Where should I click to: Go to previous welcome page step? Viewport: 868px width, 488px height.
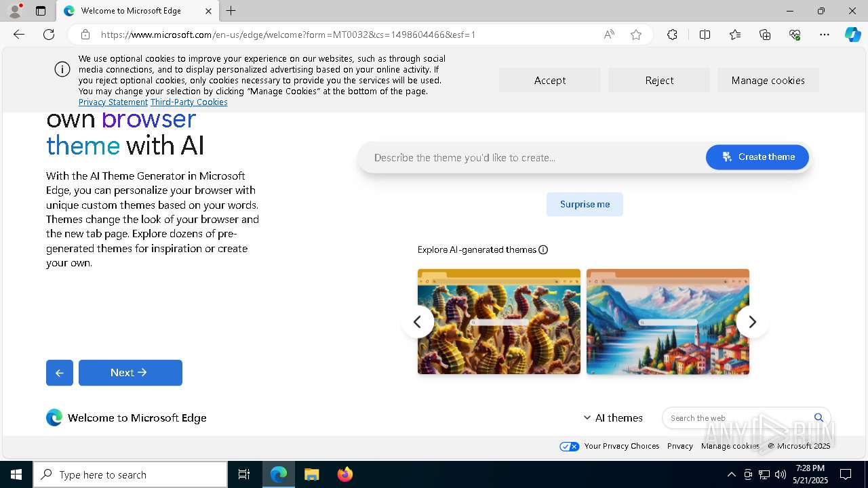60,373
